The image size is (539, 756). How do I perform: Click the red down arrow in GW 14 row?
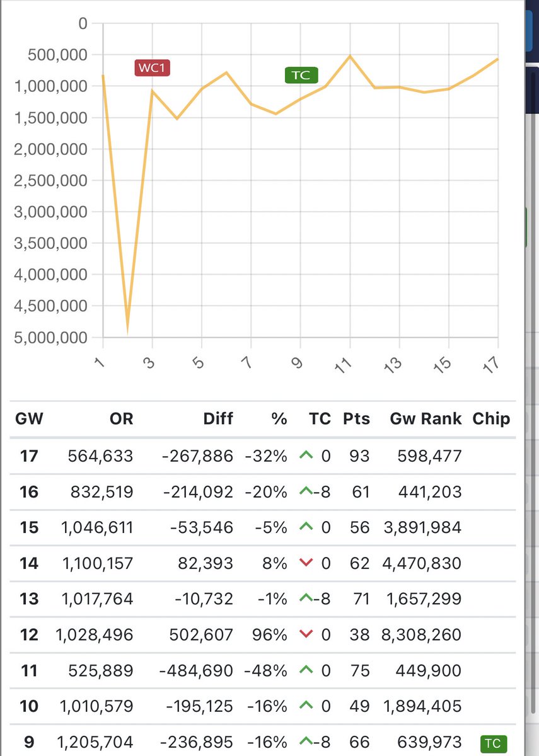307,563
